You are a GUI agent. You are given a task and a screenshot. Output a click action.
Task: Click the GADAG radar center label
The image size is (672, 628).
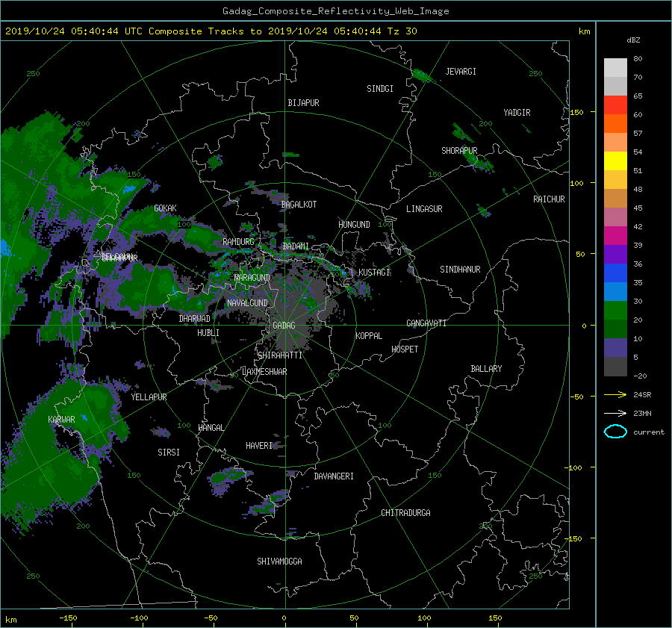pyautogui.click(x=284, y=326)
